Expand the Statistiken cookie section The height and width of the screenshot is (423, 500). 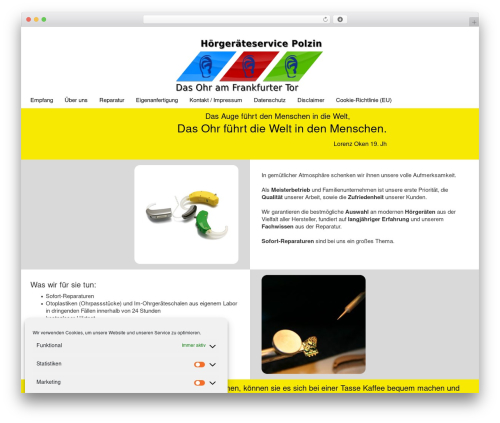[212, 364]
